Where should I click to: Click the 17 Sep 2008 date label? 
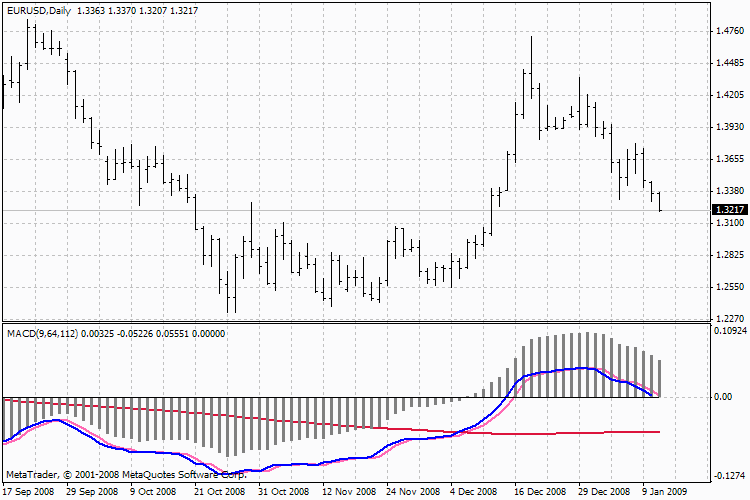27,492
